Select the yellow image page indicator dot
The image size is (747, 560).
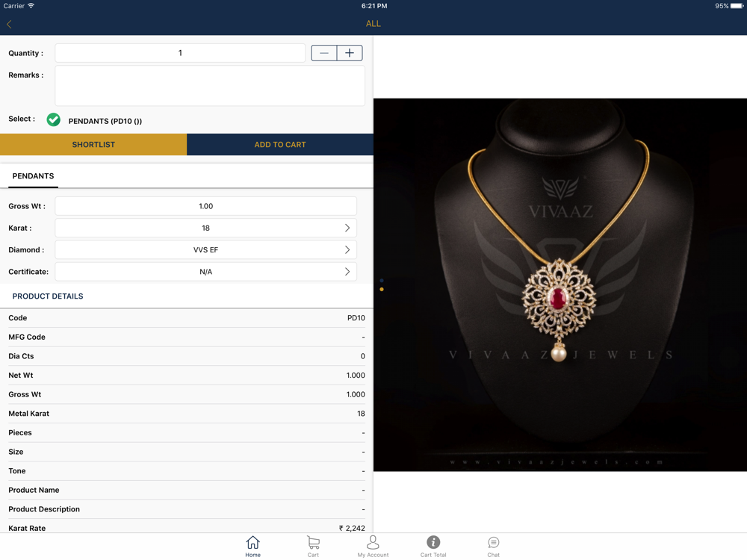coord(382,290)
